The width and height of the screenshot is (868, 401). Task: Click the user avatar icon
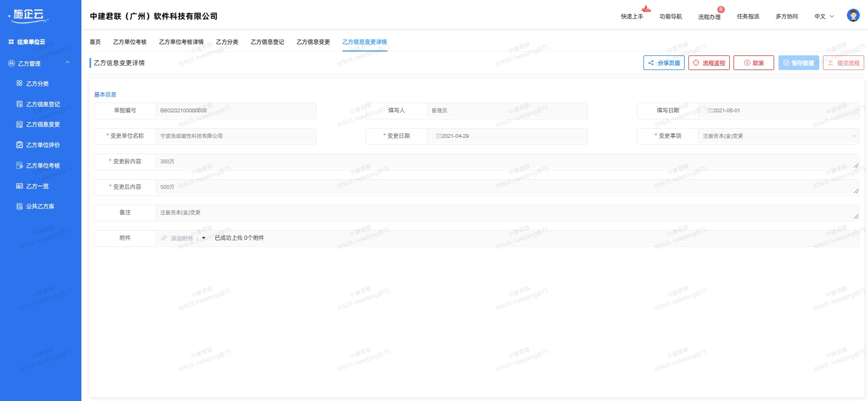click(x=853, y=16)
